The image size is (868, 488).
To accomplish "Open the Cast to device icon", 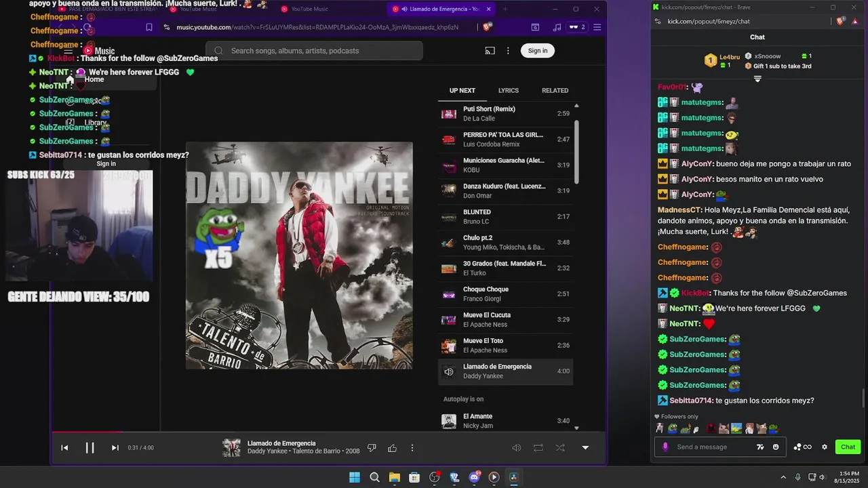I will point(490,50).
